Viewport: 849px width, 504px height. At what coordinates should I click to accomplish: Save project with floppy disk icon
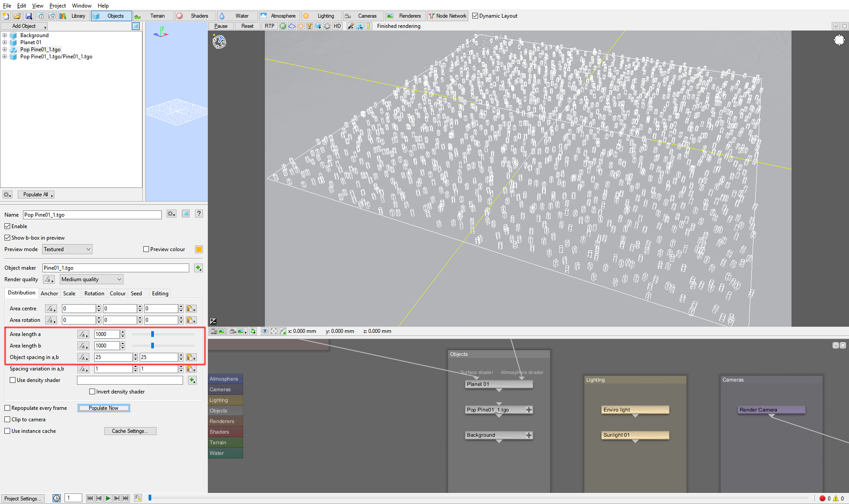point(29,16)
